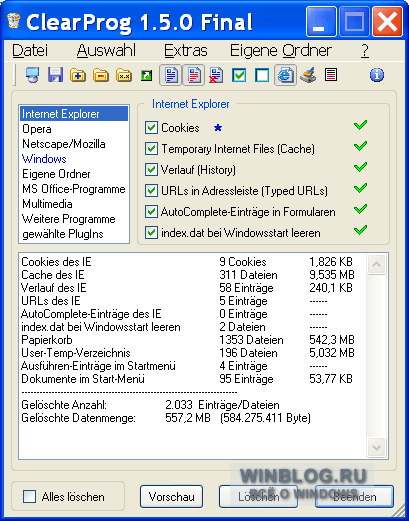The image size is (409, 521).
Task: Click the ClearProg trash bin title icon
Action: 14,21
